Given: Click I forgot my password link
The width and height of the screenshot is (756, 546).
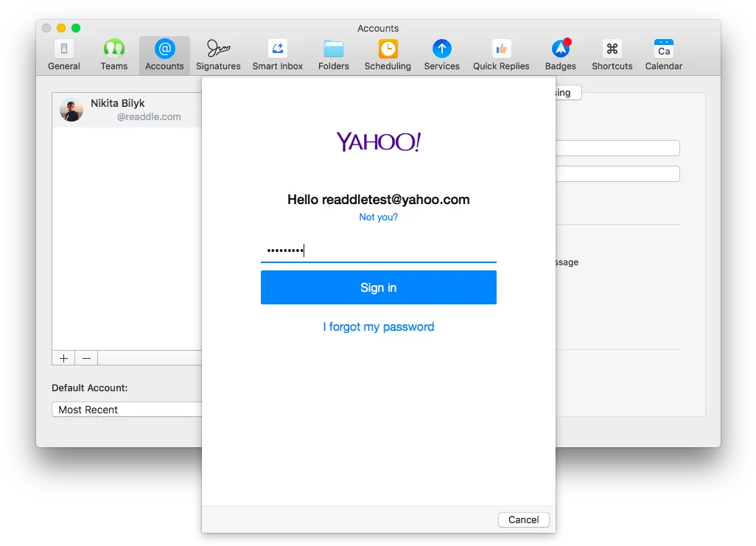Looking at the screenshot, I should pyautogui.click(x=379, y=327).
